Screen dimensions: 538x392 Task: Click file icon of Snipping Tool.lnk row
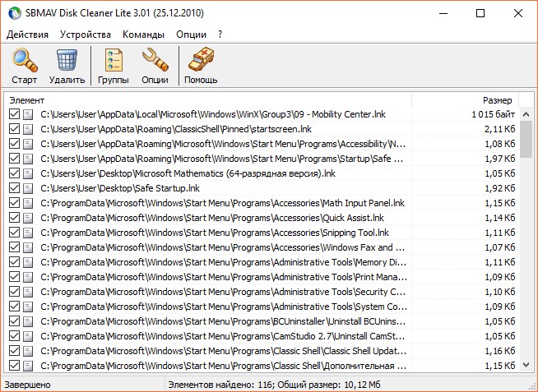[28, 233]
